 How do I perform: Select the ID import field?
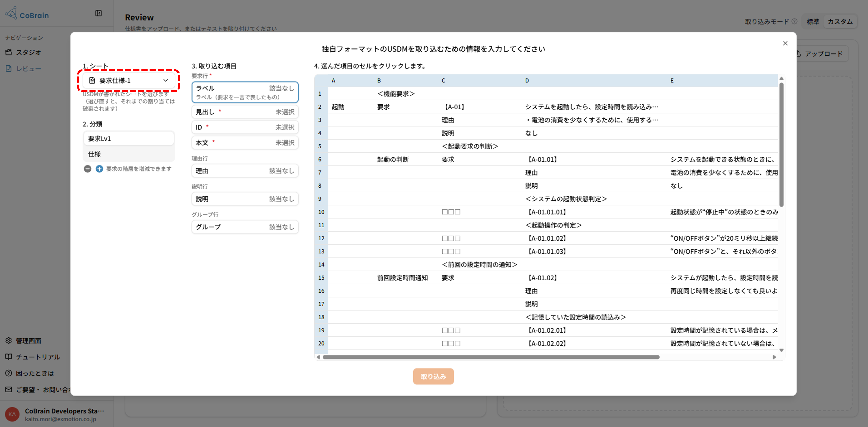pyautogui.click(x=245, y=127)
